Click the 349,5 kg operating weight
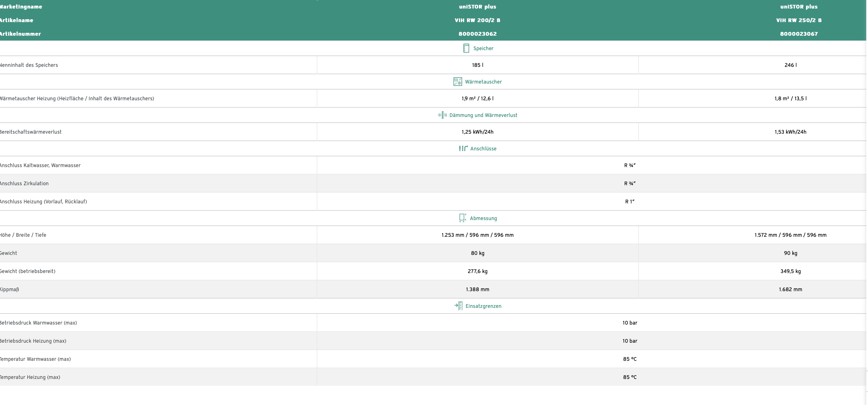868x405 pixels. coord(790,271)
